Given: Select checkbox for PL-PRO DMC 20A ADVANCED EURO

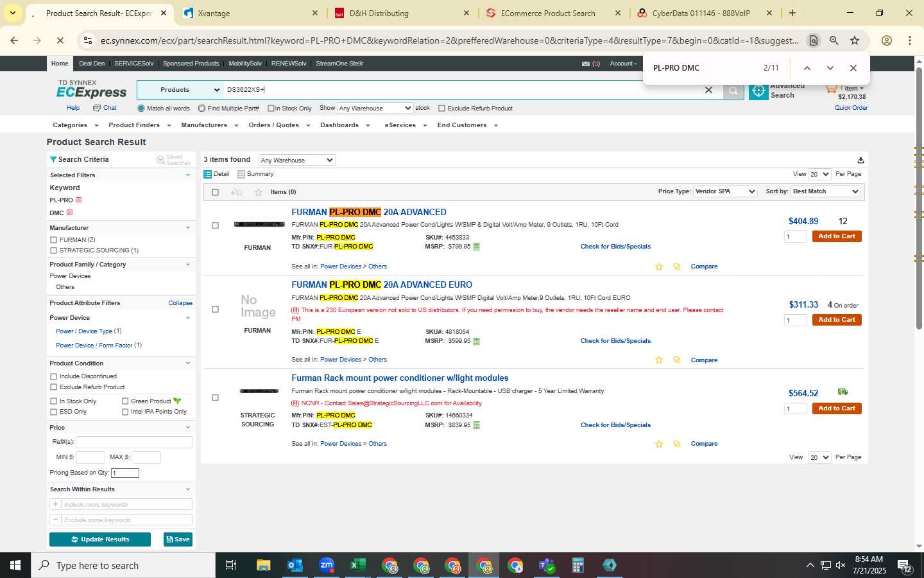Looking at the screenshot, I should [x=215, y=309].
